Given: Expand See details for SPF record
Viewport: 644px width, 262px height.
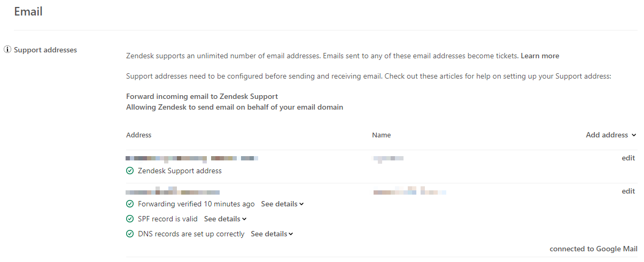Looking at the screenshot, I should tap(226, 219).
